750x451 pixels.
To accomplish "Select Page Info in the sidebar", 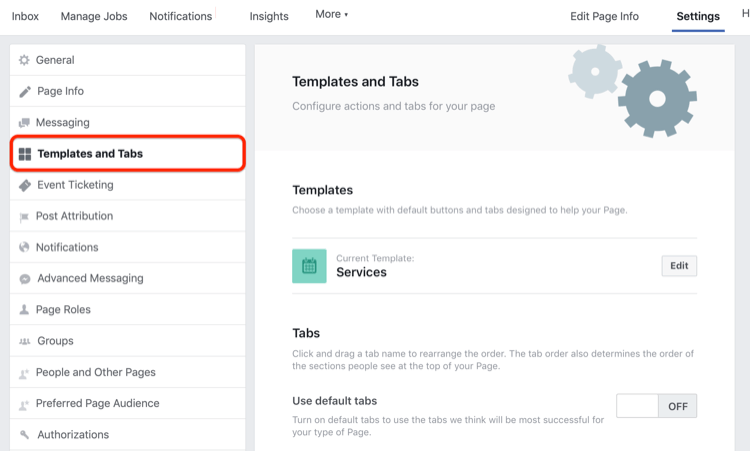I will (128, 91).
